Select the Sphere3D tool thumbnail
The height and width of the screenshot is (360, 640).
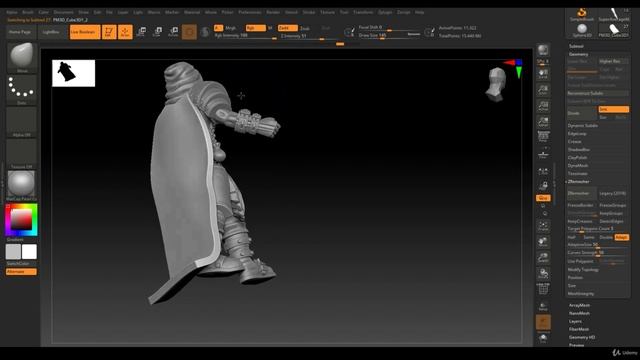pos(582,31)
